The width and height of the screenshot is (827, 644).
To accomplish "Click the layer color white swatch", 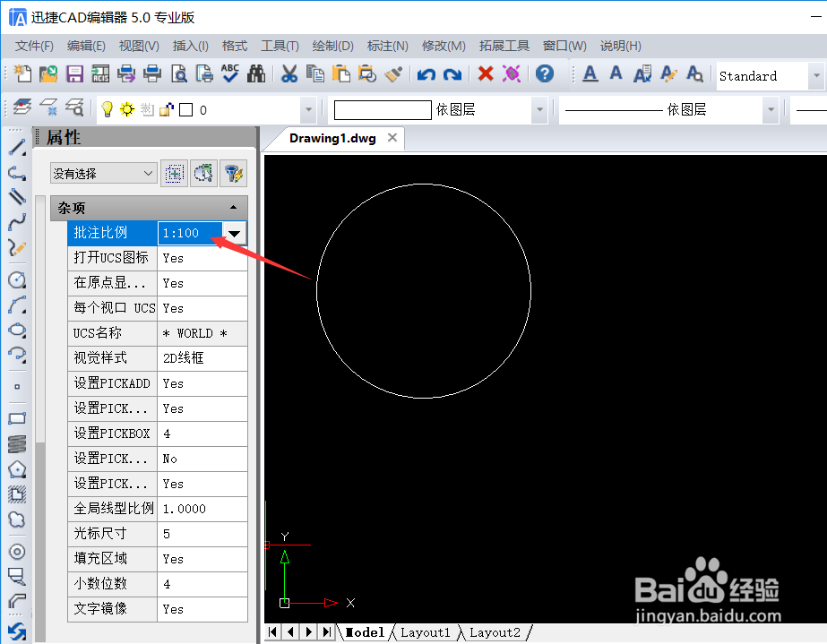I will [x=185, y=109].
